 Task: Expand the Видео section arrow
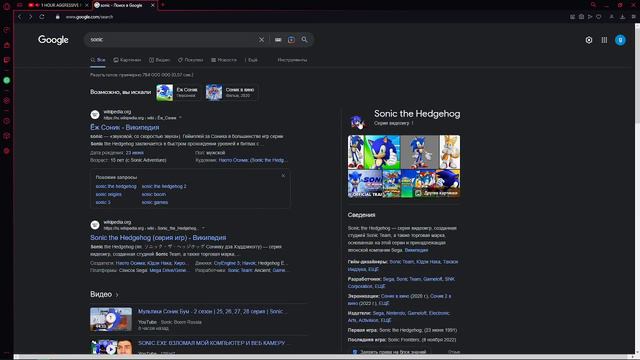pyautogui.click(x=117, y=295)
